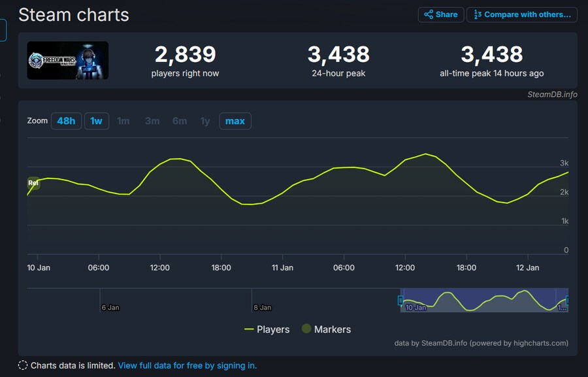Click the navigator's left range handle
The height and width of the screenshot is (377, 588).
pos(400,301)
